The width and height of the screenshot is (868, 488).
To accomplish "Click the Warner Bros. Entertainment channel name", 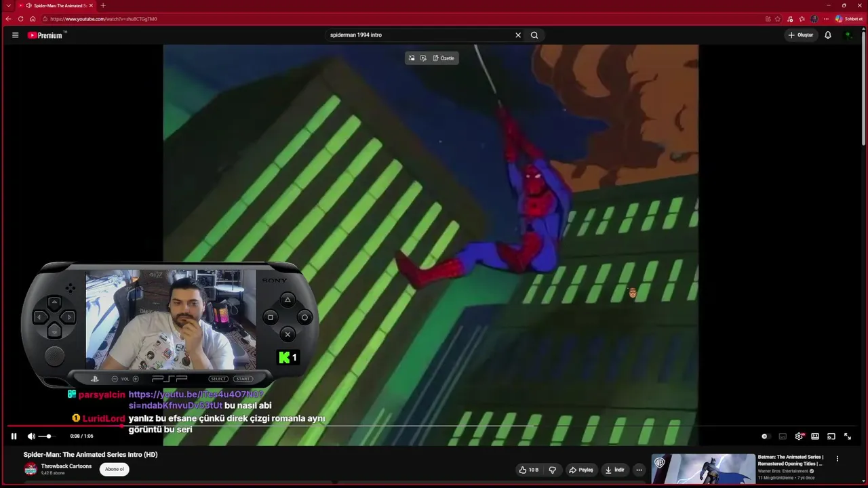I will click(x=783, y=471).
